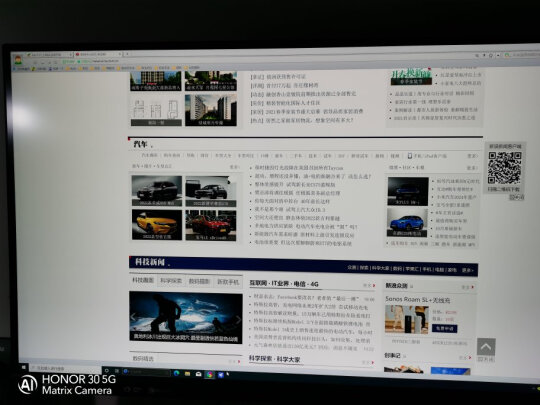The height and width of the screenshot is (405, 540).
Task: Click the red more arrow beside 新浪众测
Action: coord(472,287)
